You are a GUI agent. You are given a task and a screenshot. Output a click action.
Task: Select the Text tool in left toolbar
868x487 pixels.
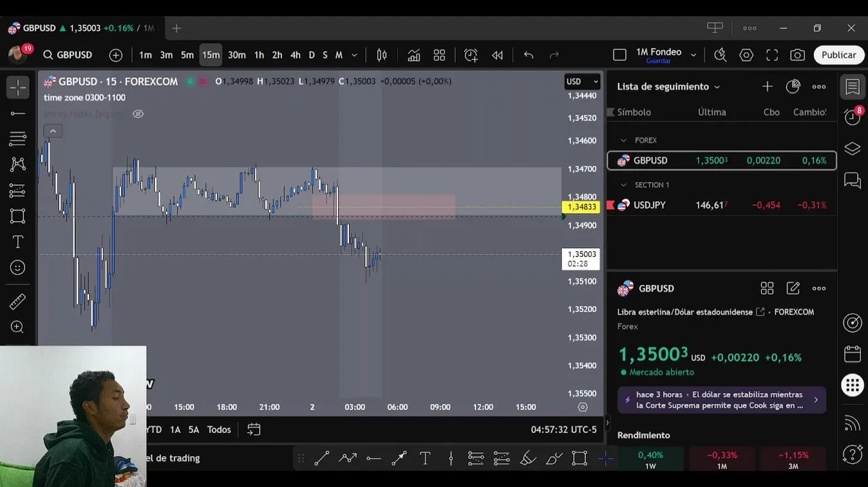[x=18, y=242]
